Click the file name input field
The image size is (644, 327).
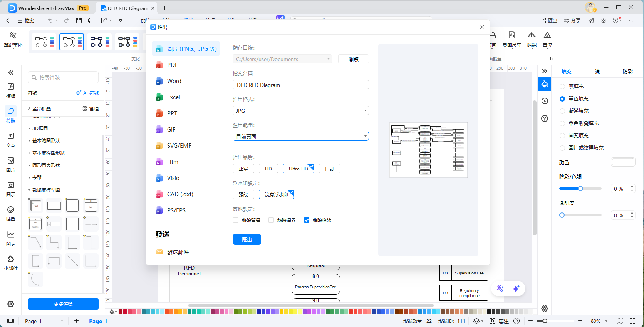(301, 85)
